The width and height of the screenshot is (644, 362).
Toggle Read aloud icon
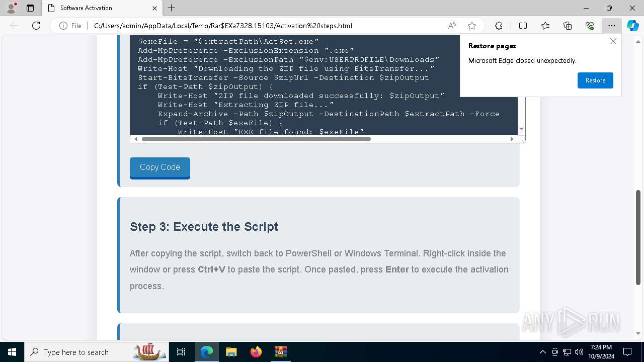[452, 26]
